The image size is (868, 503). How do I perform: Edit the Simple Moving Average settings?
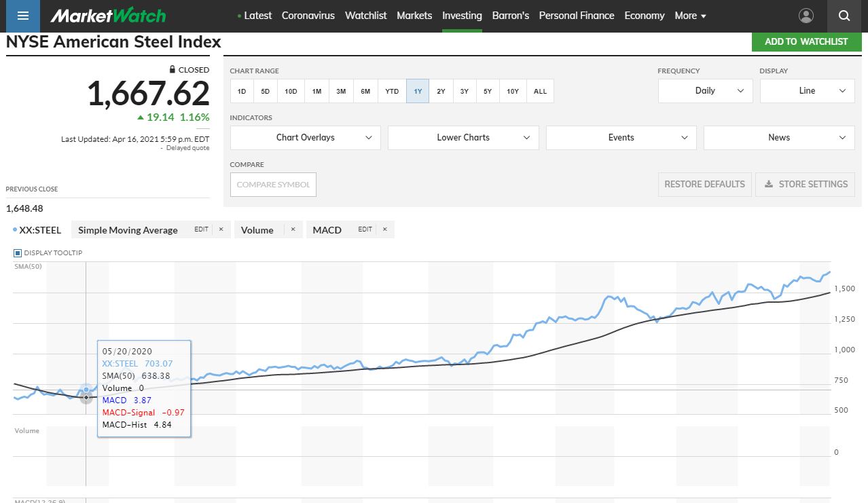click(201, 229)
